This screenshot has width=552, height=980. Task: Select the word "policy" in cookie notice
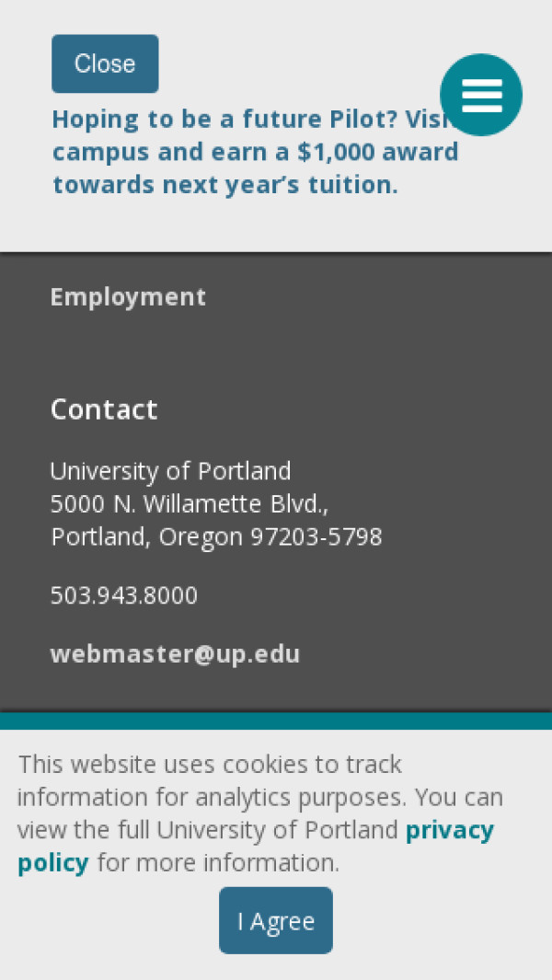53,863
